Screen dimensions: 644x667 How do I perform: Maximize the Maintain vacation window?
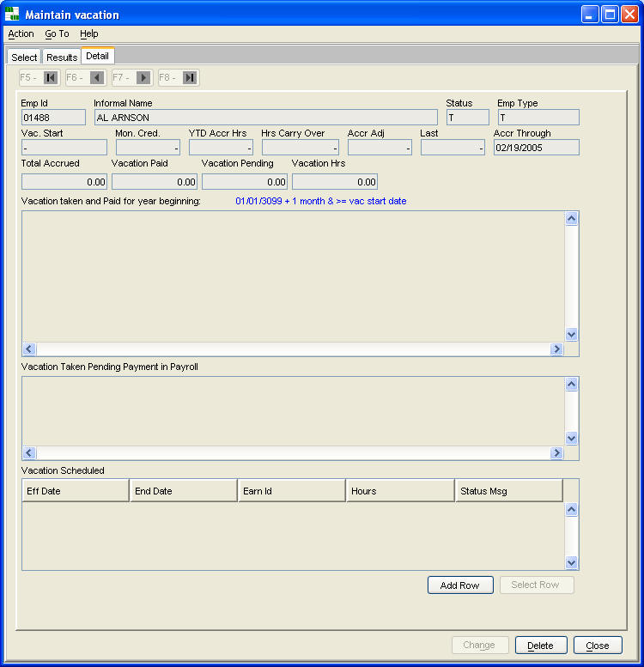[x=610, y=15]
